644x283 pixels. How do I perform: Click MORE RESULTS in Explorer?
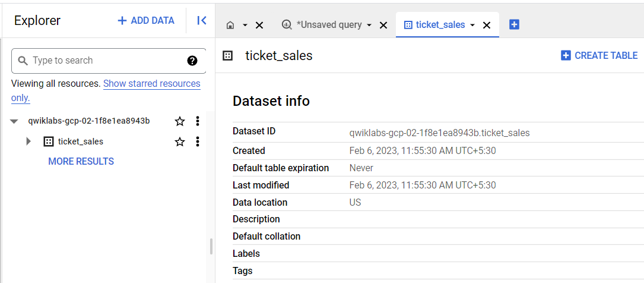click(x=81, y=161)
